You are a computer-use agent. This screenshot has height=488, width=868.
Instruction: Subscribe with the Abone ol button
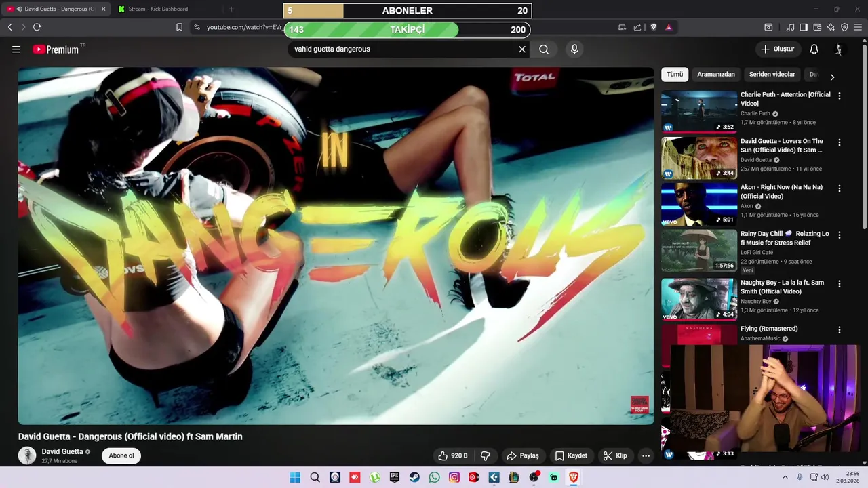[121, 455]
